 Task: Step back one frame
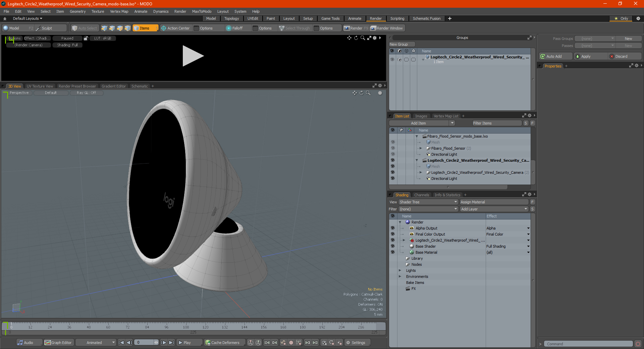point(129,343)
